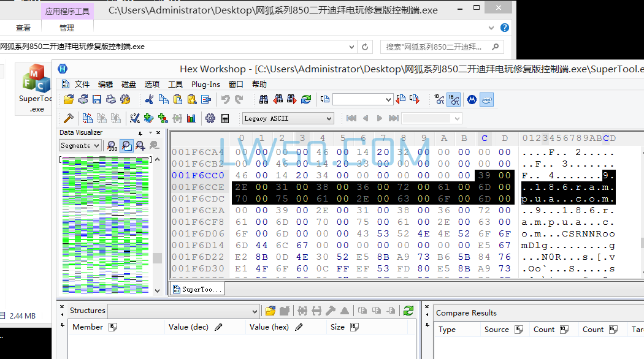Click the Paste clipboard icon
This screenshot has height=359, width=644.
pos(178,99)
